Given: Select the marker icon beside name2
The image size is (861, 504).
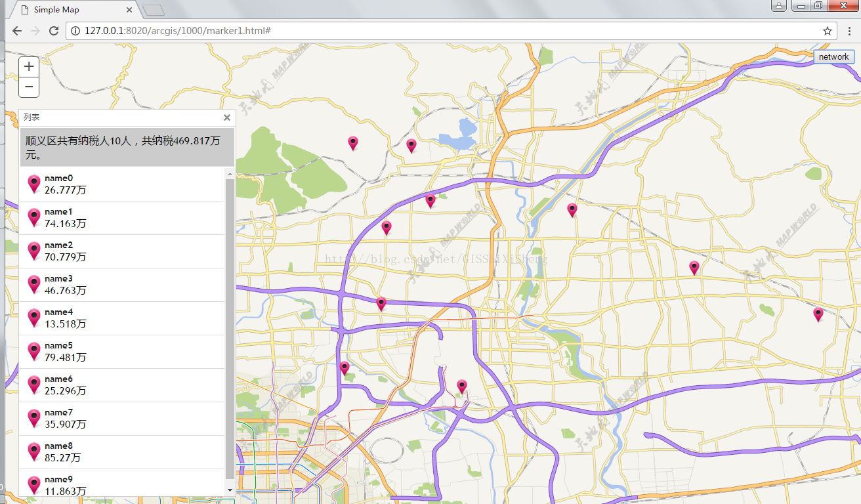Looking at the screenshot, I should (34, 251).
